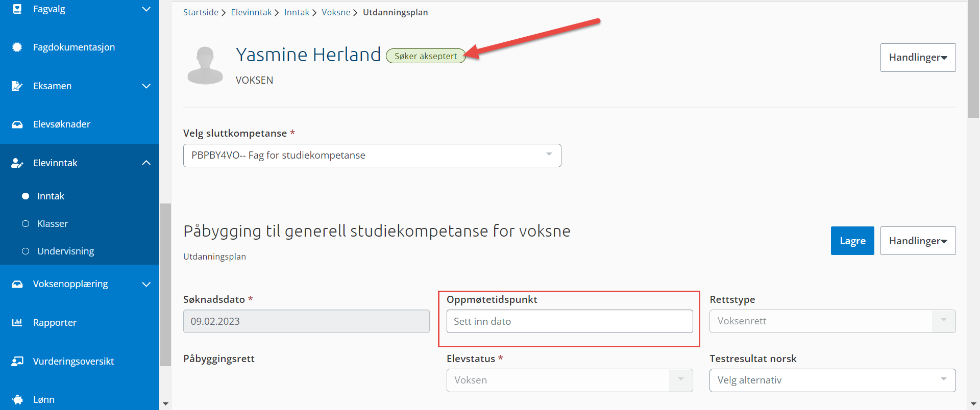Open the Velg sluttkompetanse dropdown

[372, 156]
